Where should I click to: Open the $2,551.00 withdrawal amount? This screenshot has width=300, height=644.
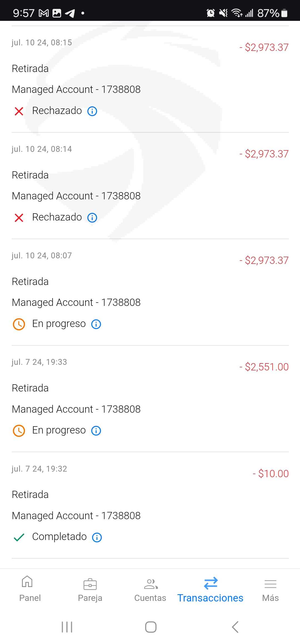(x=266, y=367)
